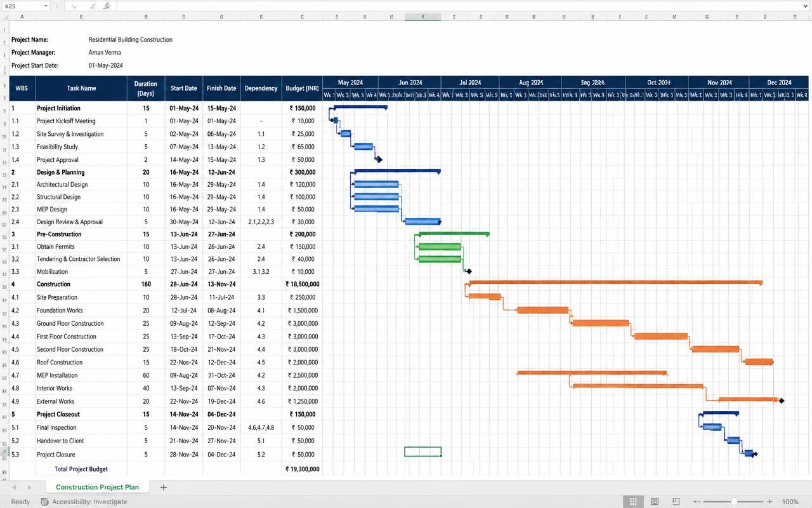
Task: Switch to Page Layout view
Action: coord(655,502)
